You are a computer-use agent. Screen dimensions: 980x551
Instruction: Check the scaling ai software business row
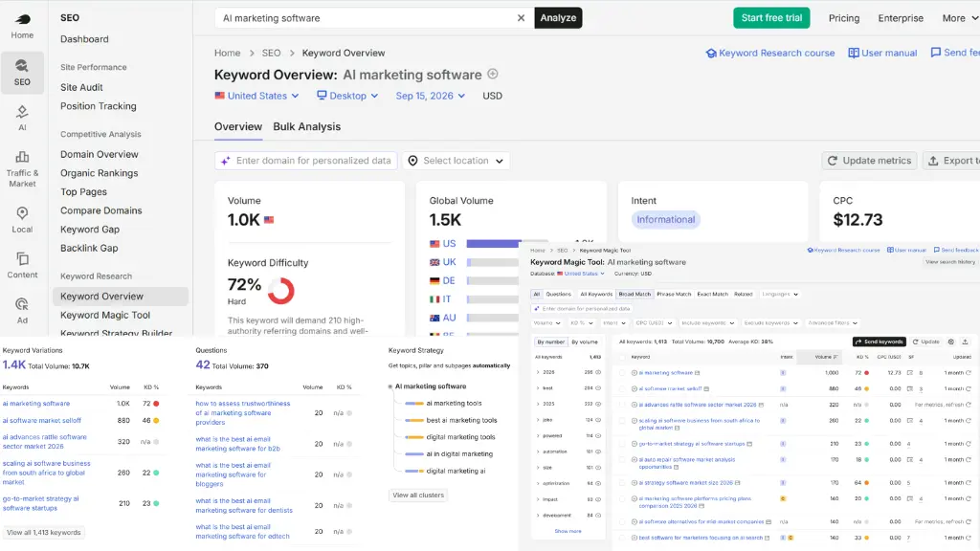click(x=622, y=421)
